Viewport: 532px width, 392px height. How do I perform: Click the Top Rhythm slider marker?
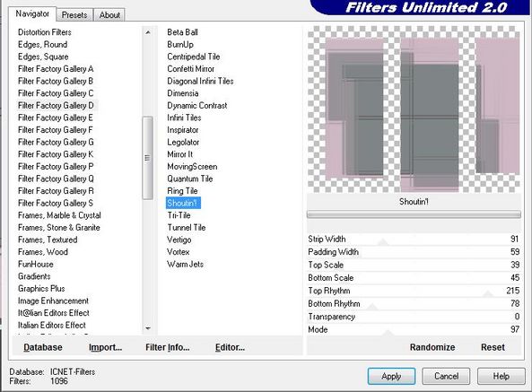click(488, 293)
